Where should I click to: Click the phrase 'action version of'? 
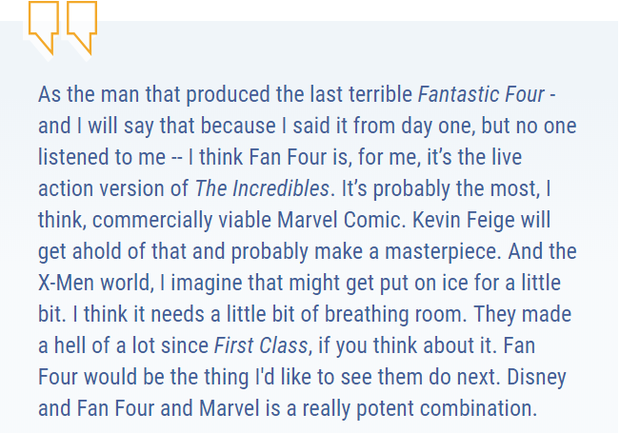(113, 188)
